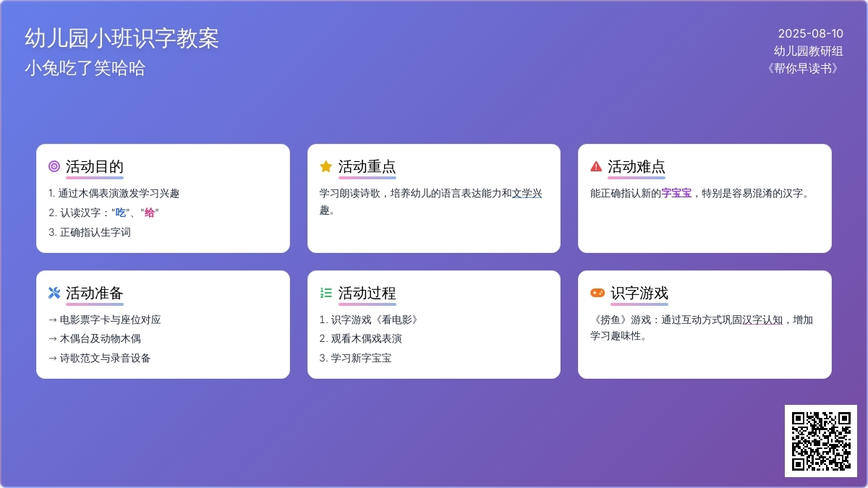Click the text 《捞鱼》游戏
Screen dimensions: 868x488
tap(621, 320)
